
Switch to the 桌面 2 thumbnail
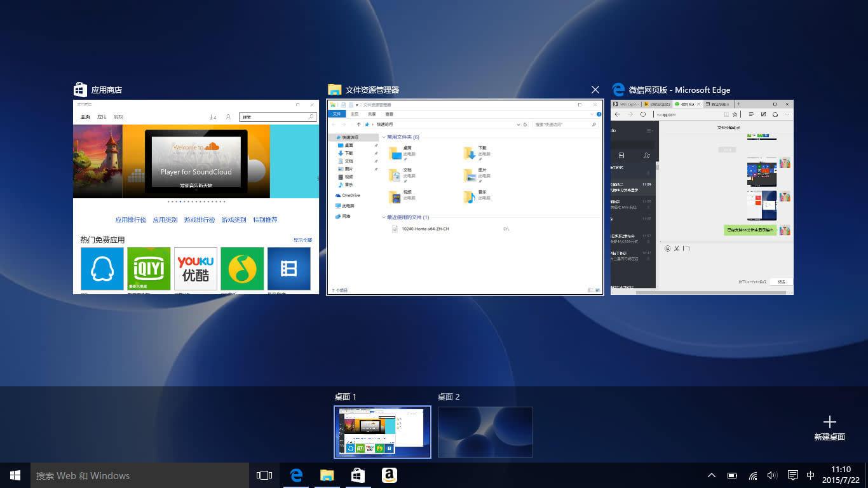[485, 432]
